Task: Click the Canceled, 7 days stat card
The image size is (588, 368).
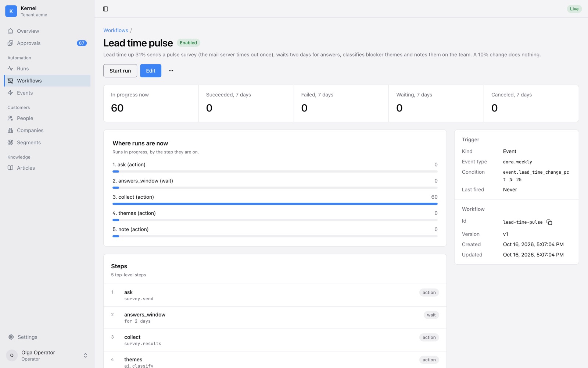Action: click(531, 103)
